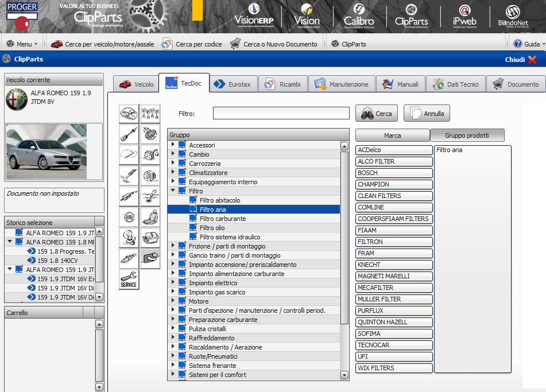Switch to the Manuali tab
This screenshot has width=546, height=392.
coord(400,84)
